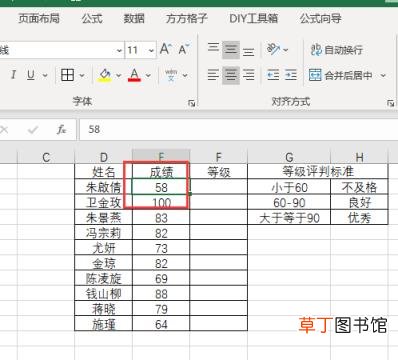Screen dimensions: 398x360
Task: Select column H header
Action: (x=359, y=157)
